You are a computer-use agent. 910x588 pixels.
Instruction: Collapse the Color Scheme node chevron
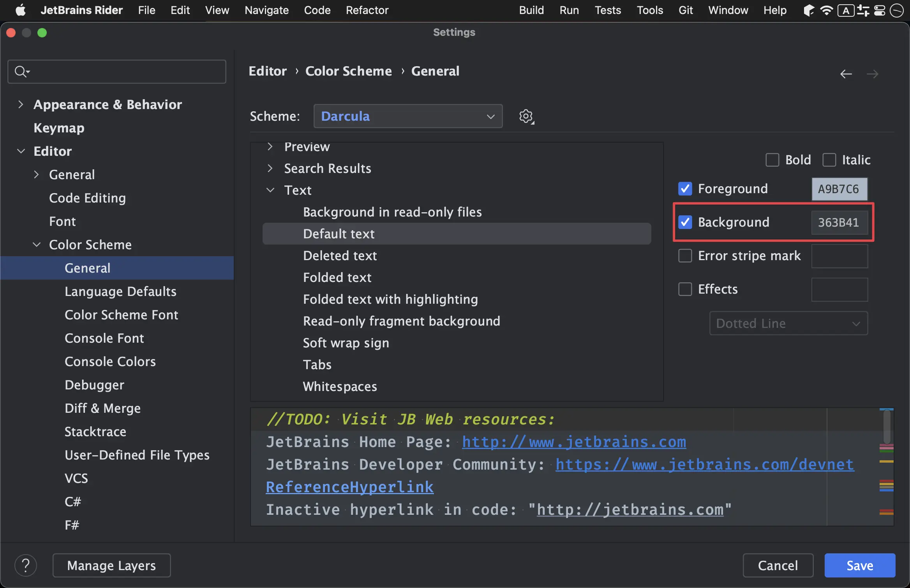tap(36, 245)
